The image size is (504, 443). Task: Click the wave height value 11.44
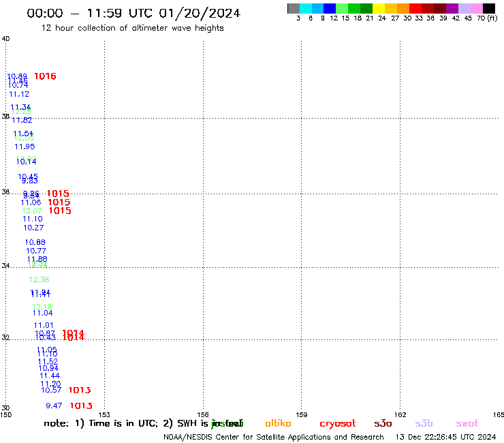(x=50, y=376)
